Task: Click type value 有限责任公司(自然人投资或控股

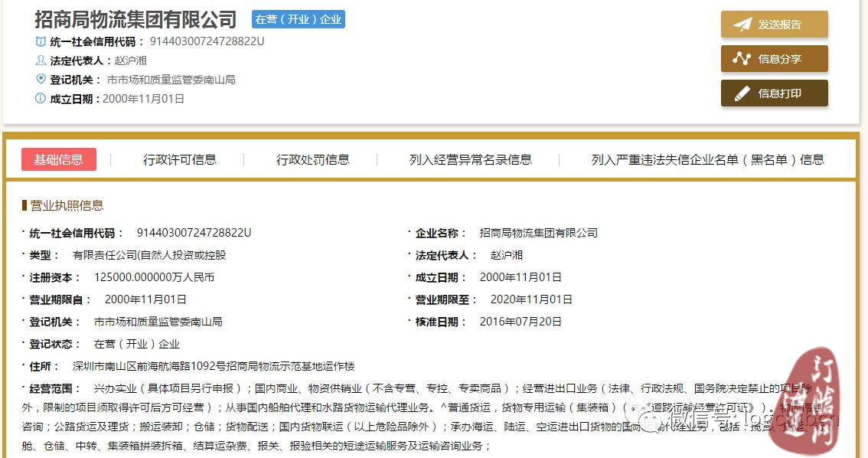Action: tap(149, 255)
